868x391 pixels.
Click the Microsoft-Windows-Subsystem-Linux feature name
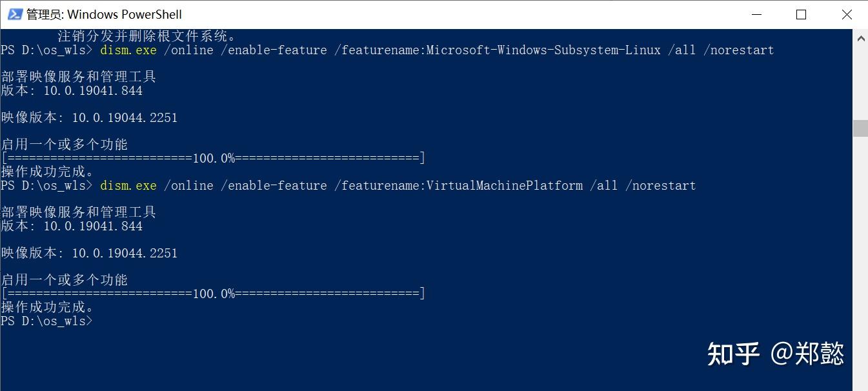click(544, 50)
